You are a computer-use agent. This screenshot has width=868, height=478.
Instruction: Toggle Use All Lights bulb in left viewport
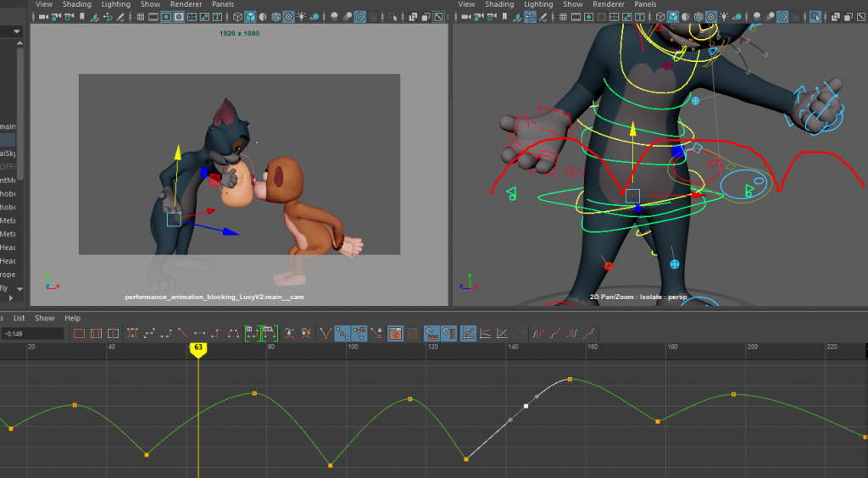301,17
